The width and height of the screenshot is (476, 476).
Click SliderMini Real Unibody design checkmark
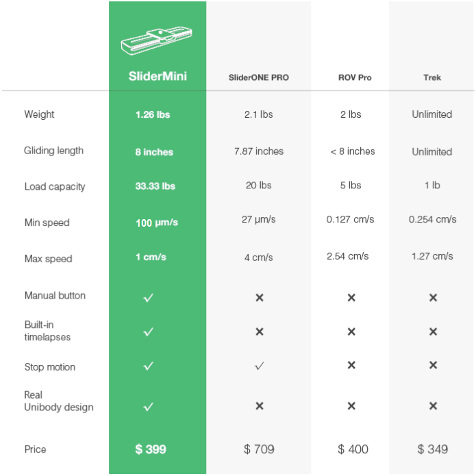[149, 406]
